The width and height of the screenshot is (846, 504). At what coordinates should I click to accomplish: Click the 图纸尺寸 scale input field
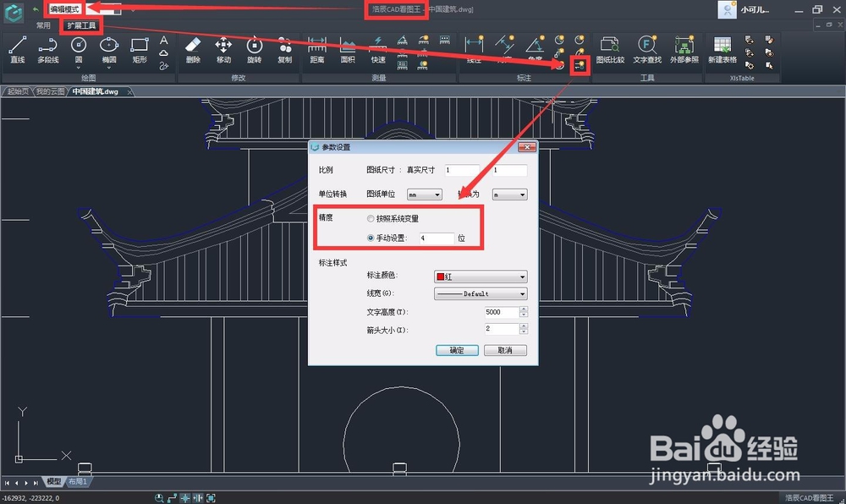462,170
